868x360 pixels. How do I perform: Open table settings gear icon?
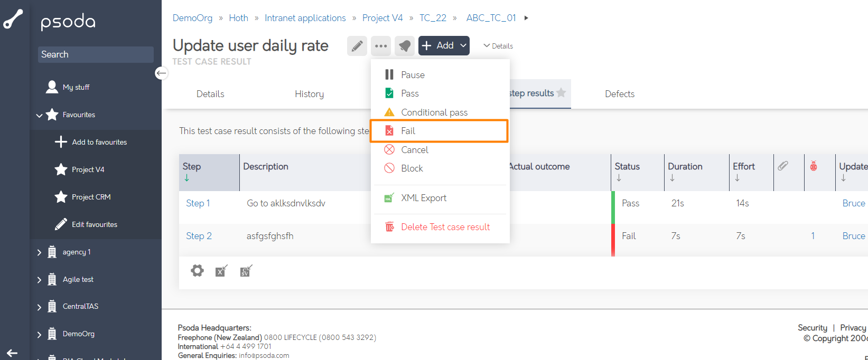pos(197,271)
